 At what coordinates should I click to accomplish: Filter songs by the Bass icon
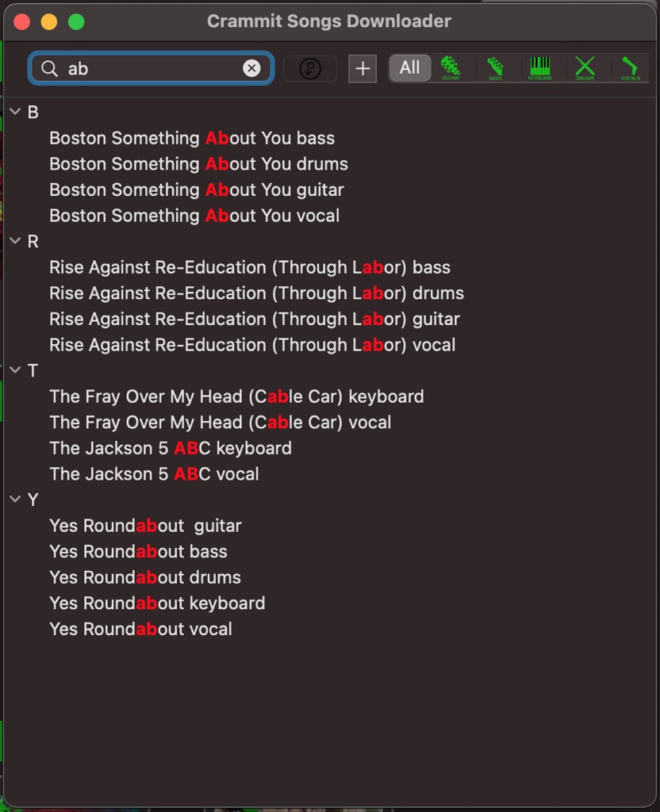tap(495, 67)
